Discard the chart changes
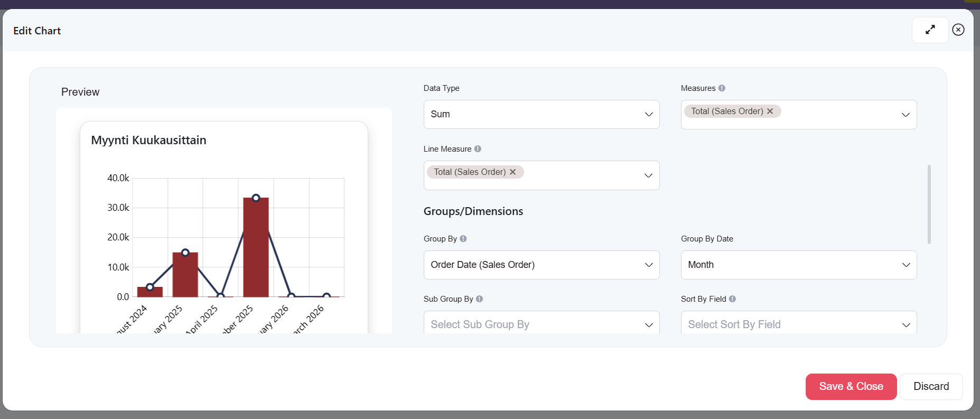980x419 pixels. pos(931,386)
